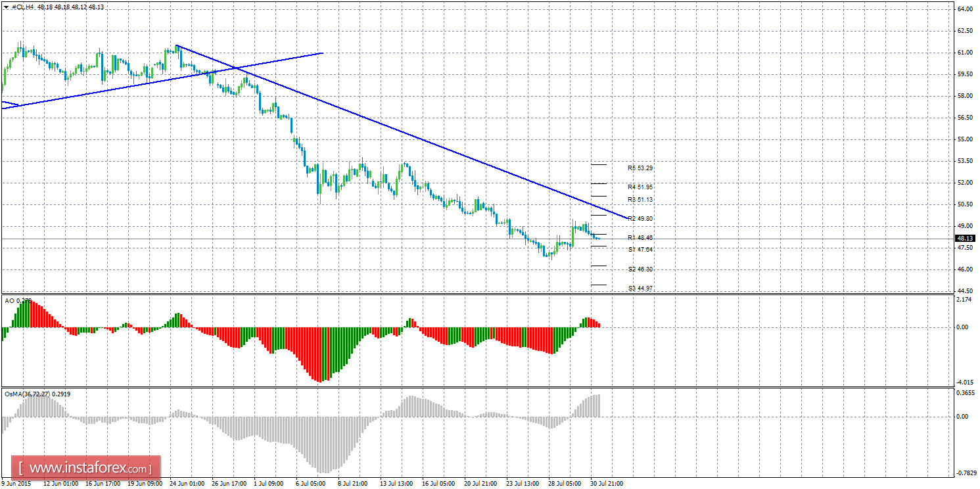Click the 0.3655 OsMA scale value
Viewport: 980px width, 489px height.
(964, 392)
